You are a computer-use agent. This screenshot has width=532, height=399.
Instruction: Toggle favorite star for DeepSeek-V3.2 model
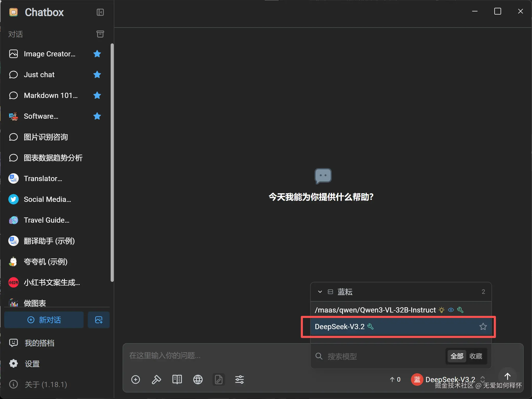tap(483, 327)
